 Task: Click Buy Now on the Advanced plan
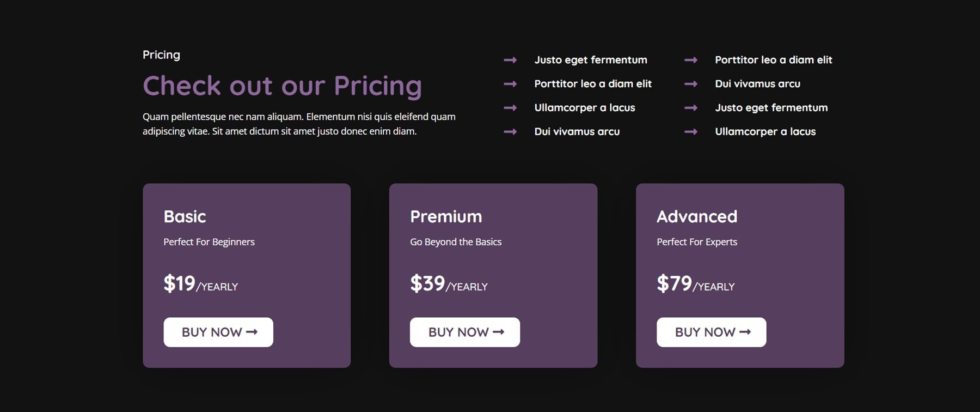click(x=711, y=331)
